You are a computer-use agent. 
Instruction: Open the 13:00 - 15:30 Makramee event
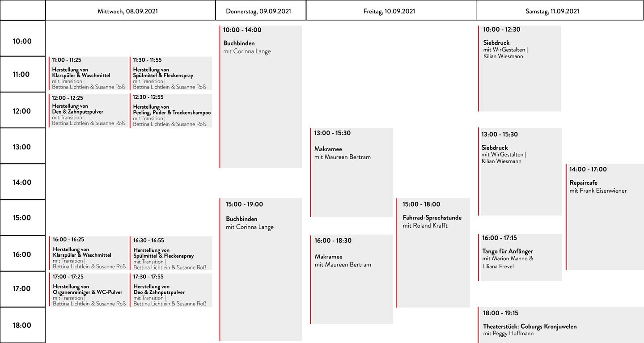352,173
